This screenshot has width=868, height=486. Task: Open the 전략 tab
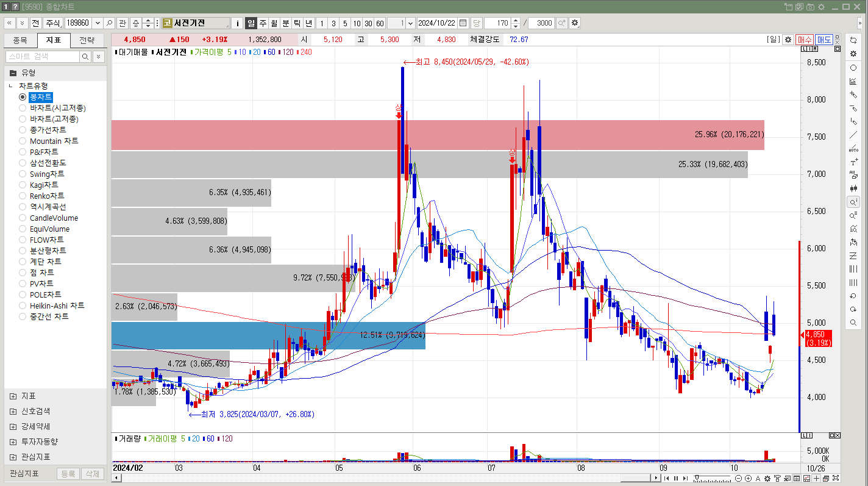click(x=87, y=41)
